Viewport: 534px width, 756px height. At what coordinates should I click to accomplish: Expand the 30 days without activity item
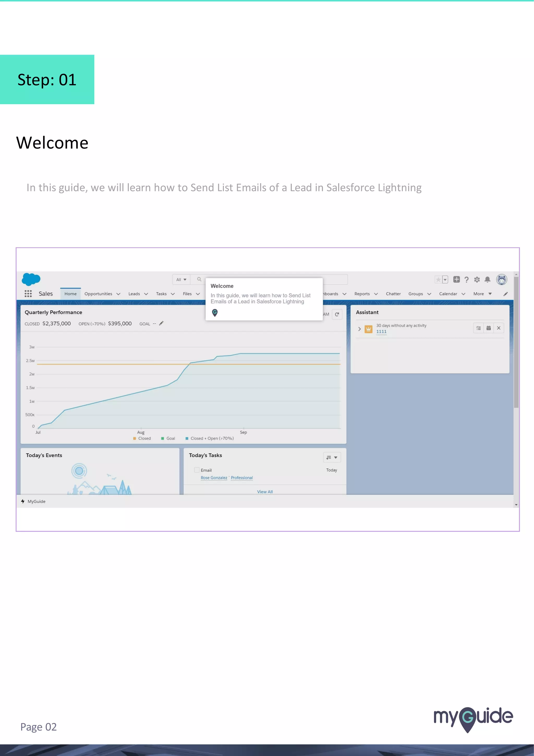point(360,329)
